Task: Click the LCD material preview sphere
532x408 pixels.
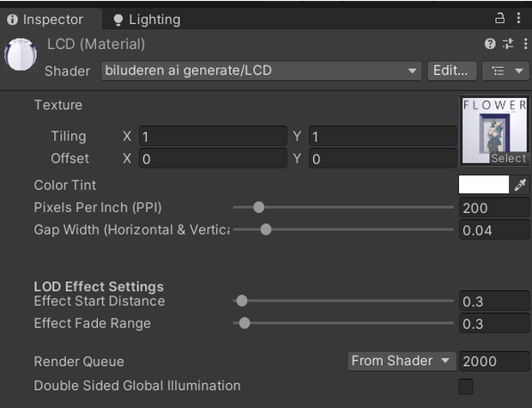Action: coord(21,54)
